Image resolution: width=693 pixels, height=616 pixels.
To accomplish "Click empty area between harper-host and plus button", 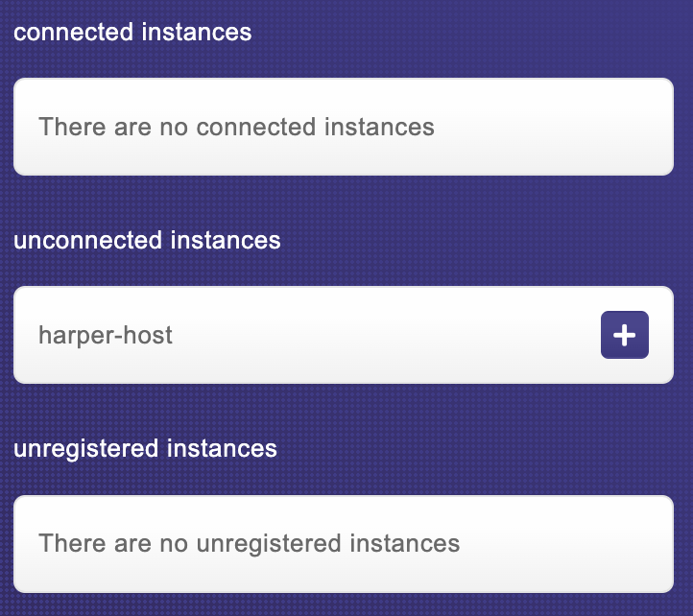I will click(384, 335).
